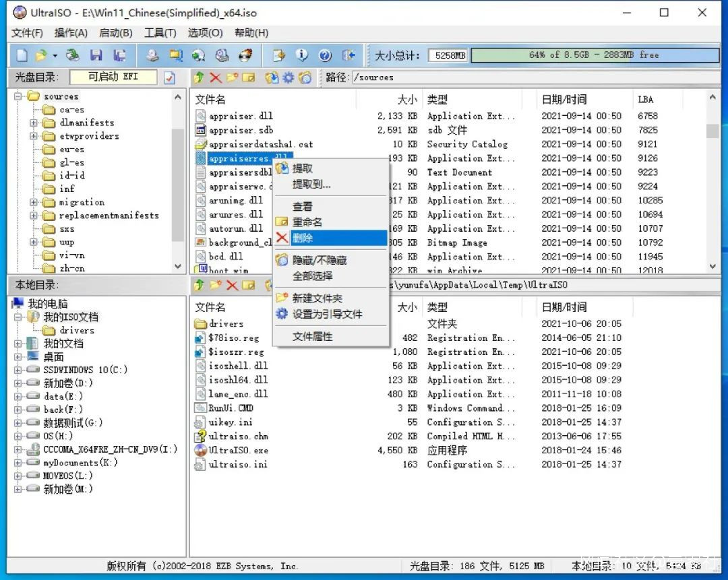Click the New ISO file toolbar icon

pyautogui.click(x=22, y=55)
